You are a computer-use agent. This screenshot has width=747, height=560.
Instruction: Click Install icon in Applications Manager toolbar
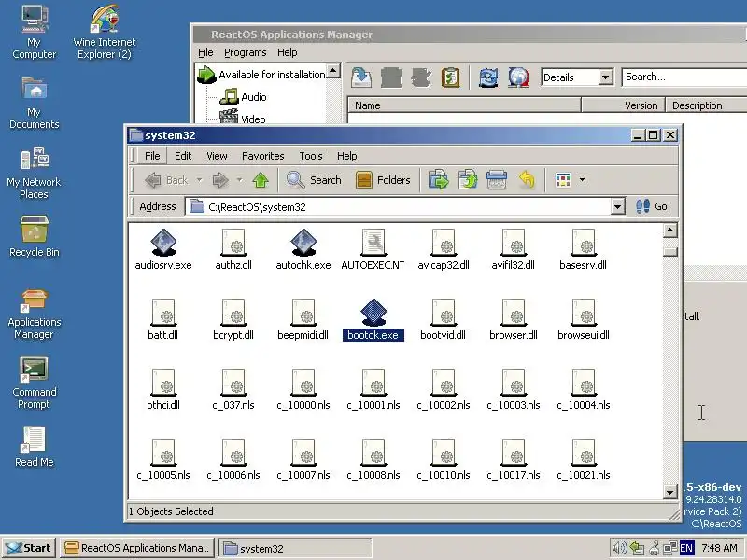(x=361, y=77)
